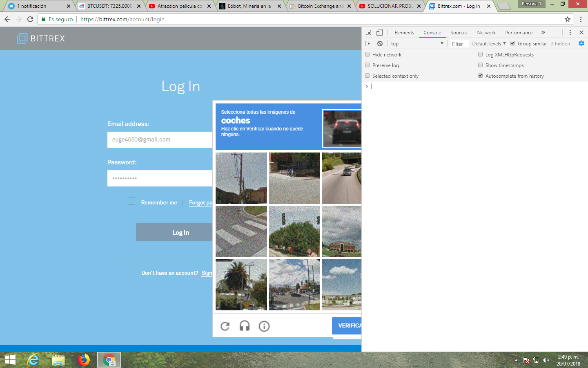Image resolution: width=588 pixels, height=368 pixels.
Task: Click the Password input field
Action: [160, 178]
